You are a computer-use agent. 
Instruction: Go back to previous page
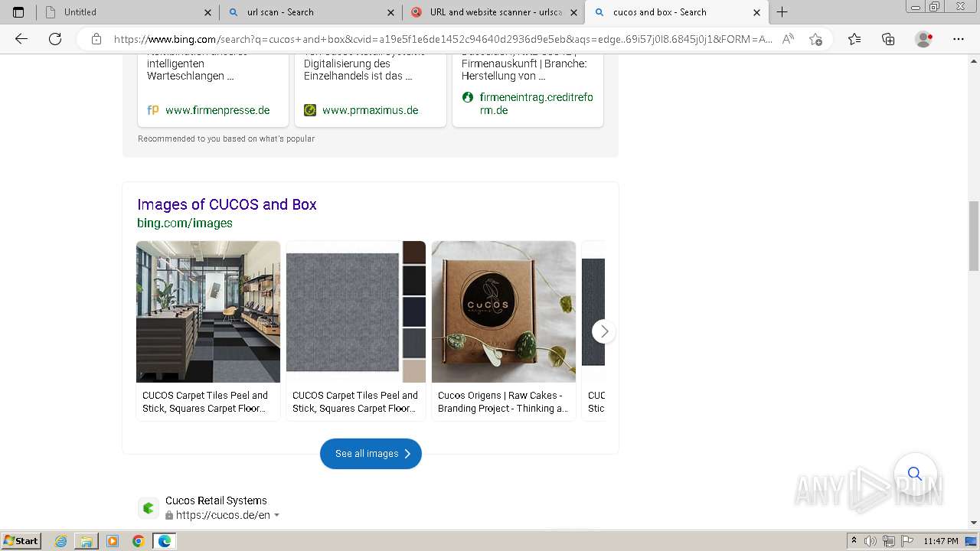[21, 39]
